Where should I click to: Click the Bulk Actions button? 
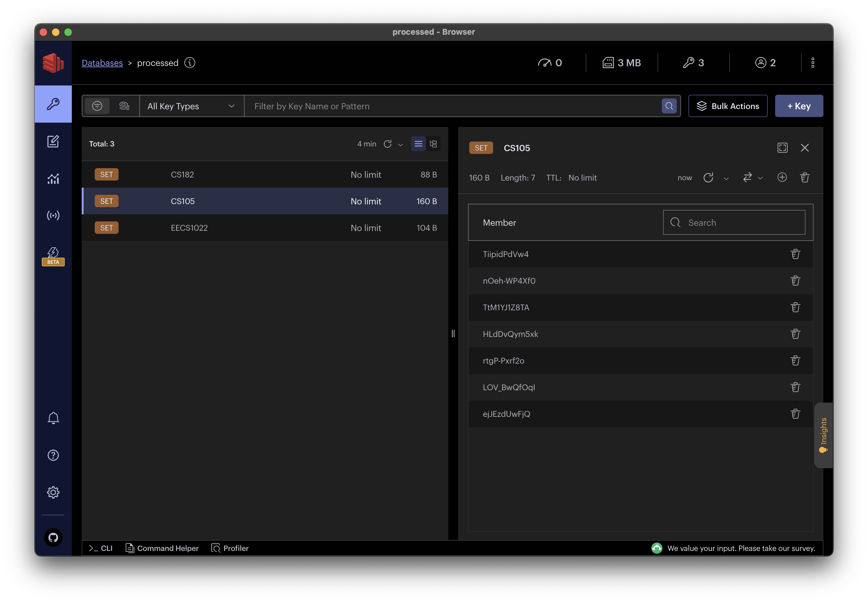(x=727, y=106)
